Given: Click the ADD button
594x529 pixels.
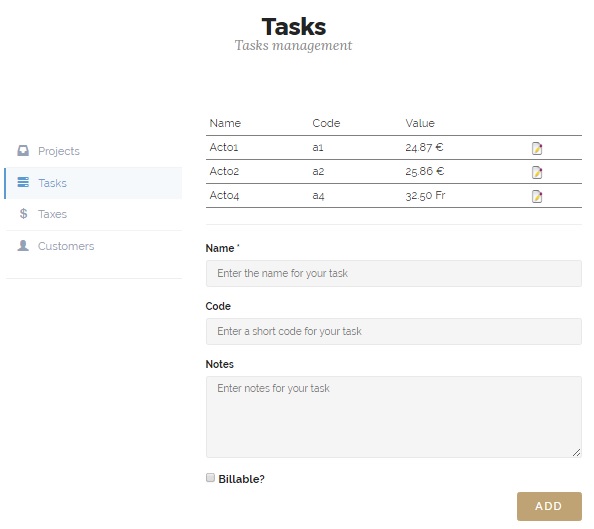Looking at the screenshot, I should click(549, 506).
